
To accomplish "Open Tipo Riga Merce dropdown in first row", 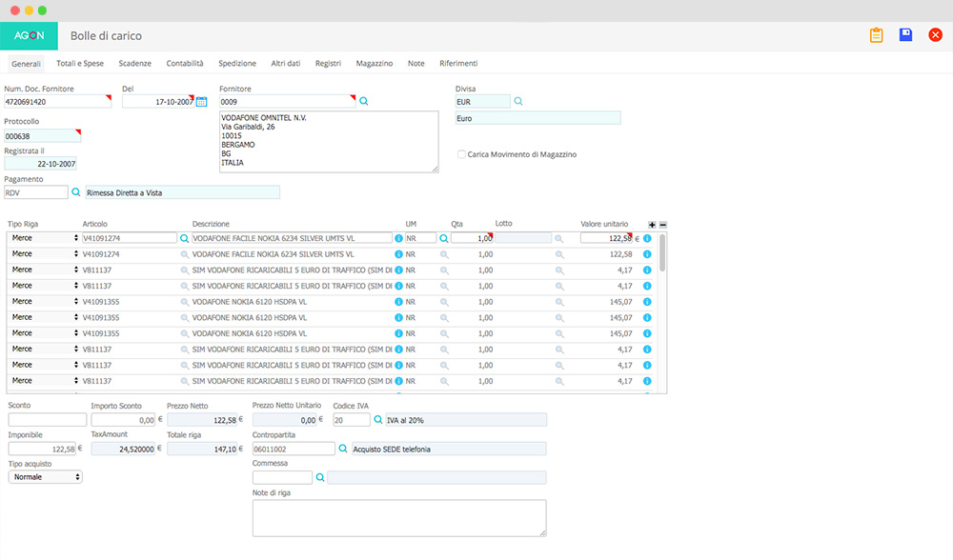I will click(45, 237).
